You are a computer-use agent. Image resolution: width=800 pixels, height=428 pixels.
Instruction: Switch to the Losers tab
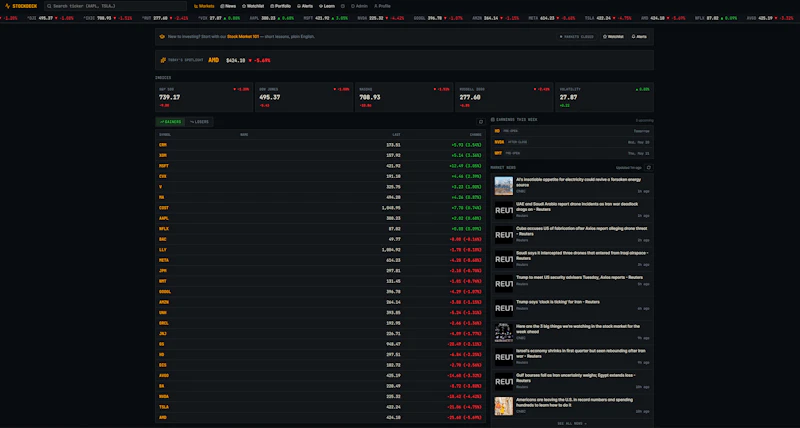pos(199,122)
